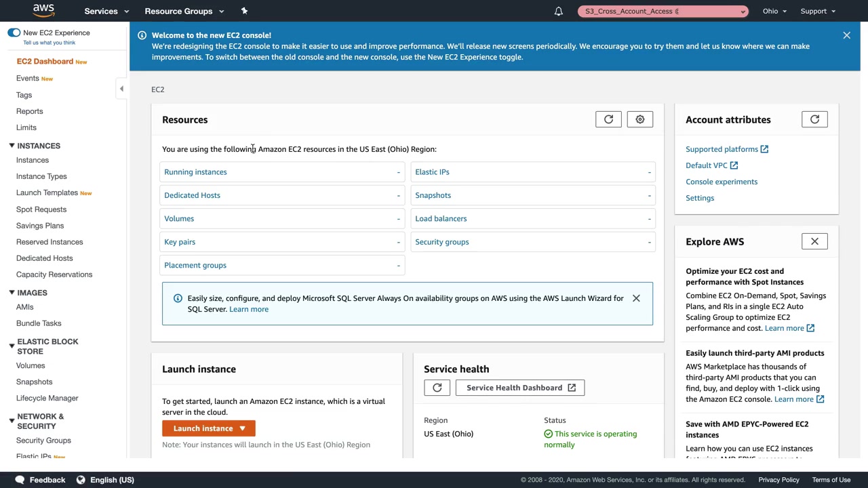Viewport: 868px width, 488px height.
Task: Close the Explore AWS panel
Action: (814, 241)
